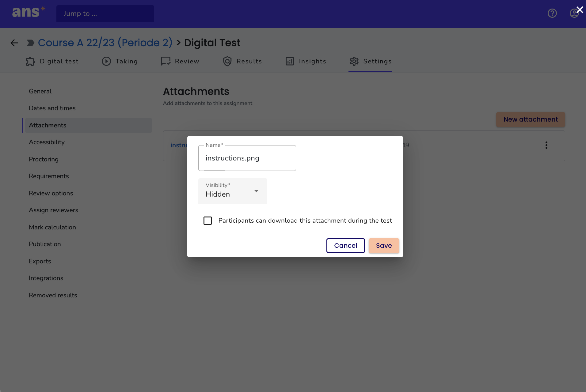Click the ans logo in header
The width and height of the screenshot is (586, 392).
(29, 12)
